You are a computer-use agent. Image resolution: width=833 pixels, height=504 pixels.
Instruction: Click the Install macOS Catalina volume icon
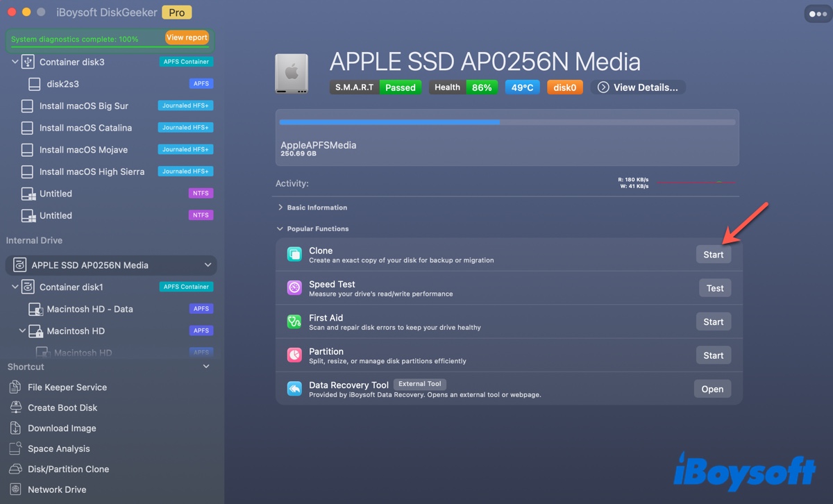pos(27,128)
